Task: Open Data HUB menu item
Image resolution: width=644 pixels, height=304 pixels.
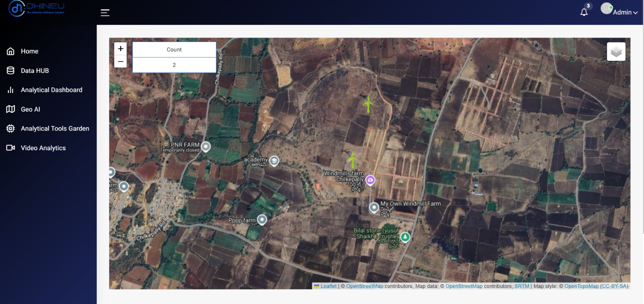Action: 35,71
